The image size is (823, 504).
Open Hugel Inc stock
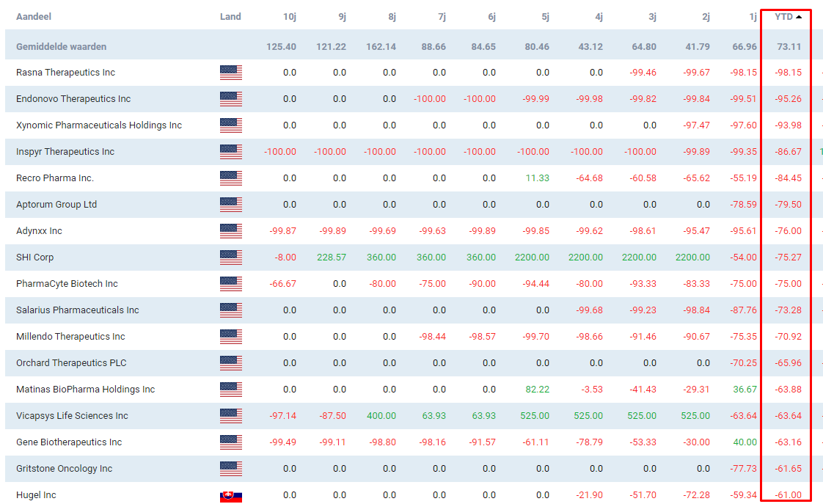click(36, 495)
